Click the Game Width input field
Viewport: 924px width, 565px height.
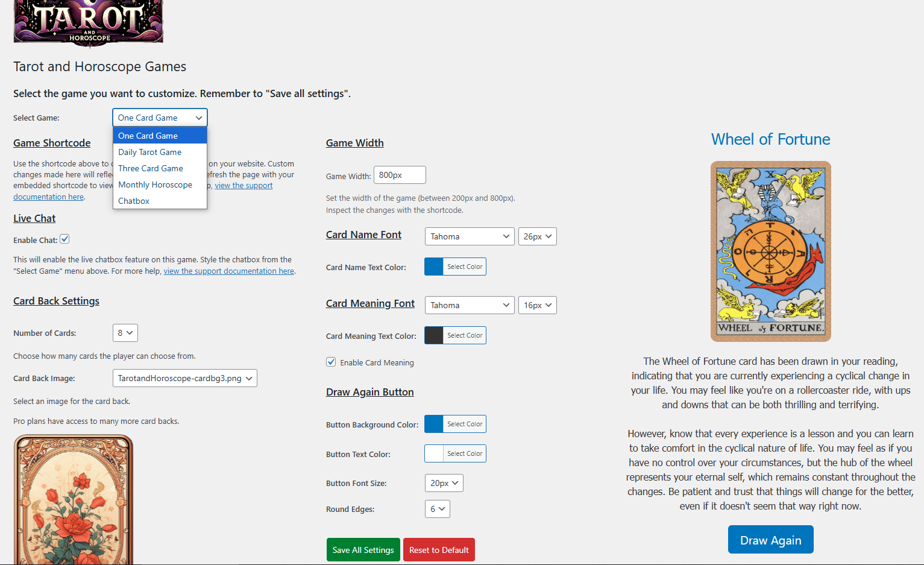tap(400, 175)
